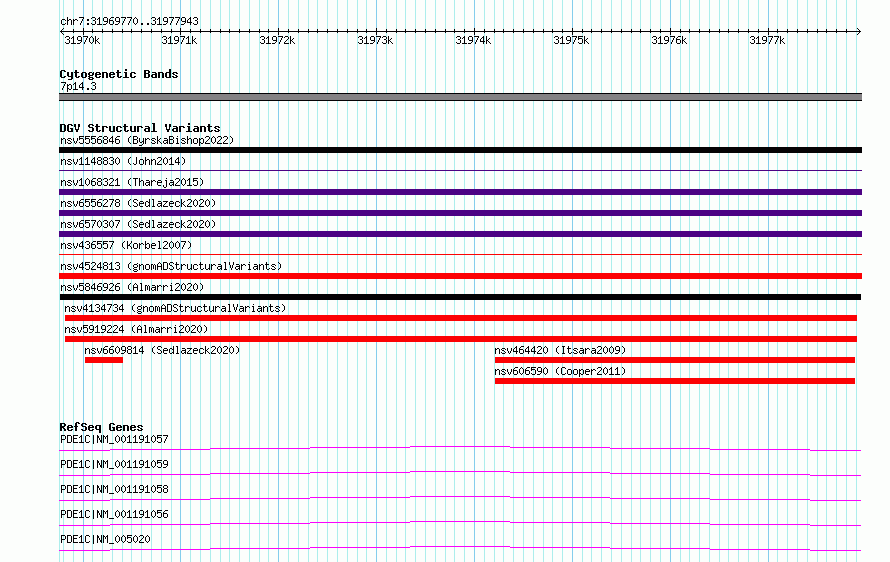Click the nsv6609814 (Sedlazeck2020) label

(x=162, y=350)
